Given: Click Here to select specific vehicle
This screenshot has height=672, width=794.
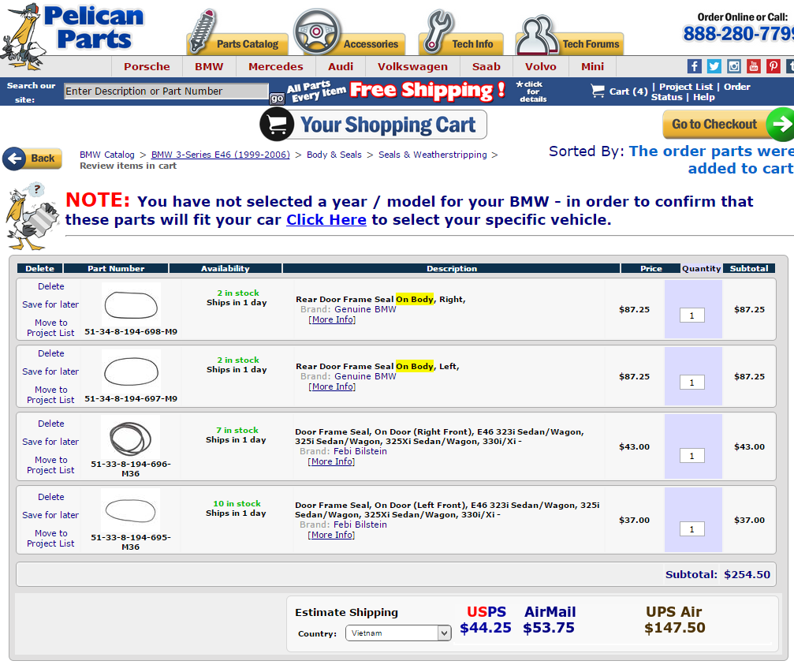Looking at the screenshot, I should click(x=326, y=220).
